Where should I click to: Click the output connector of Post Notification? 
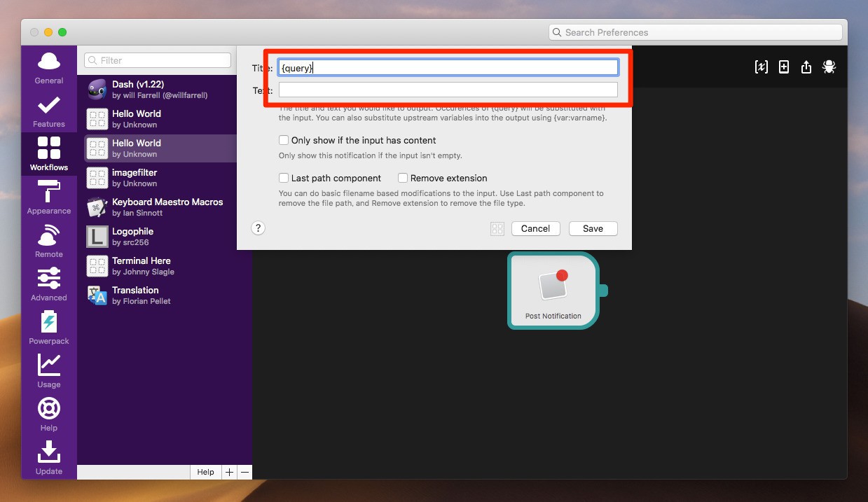pos(604,291)
